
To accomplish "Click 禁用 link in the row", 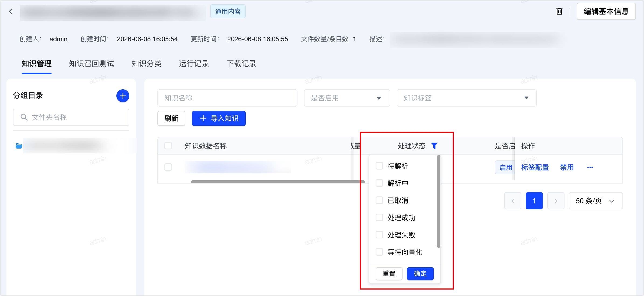I will tap(567, 167).
